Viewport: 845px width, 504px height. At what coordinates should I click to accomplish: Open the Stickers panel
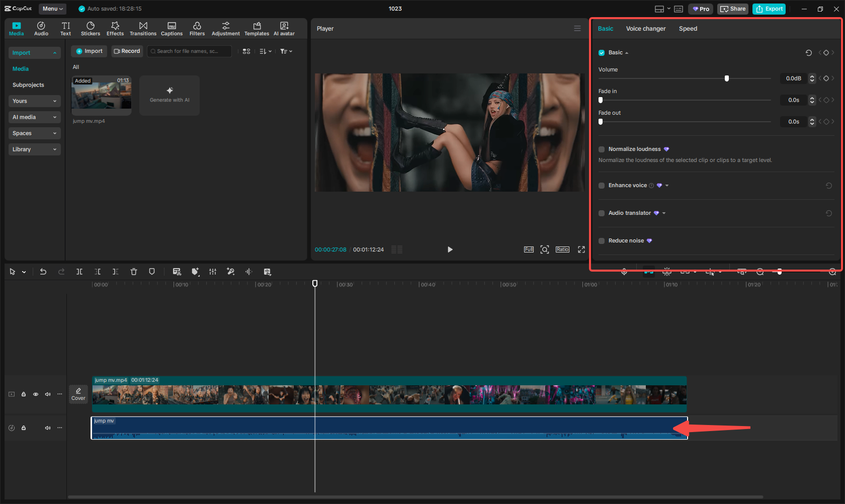(91, 28)
